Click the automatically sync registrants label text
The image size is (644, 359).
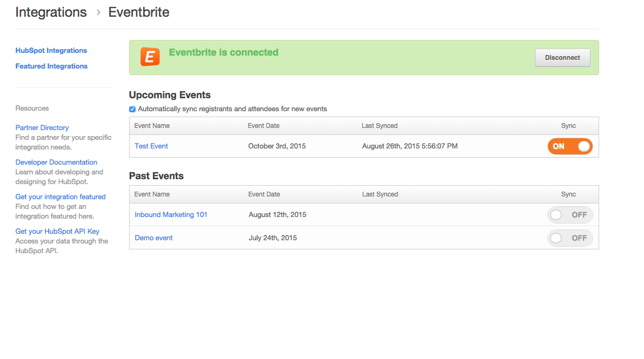click(232, 109)
